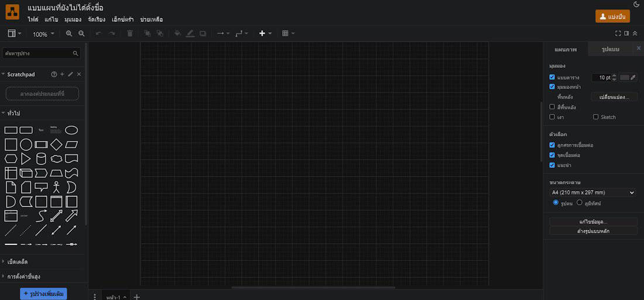Expand the เบ็ดเตล็ด shapes section

(18, 261)
